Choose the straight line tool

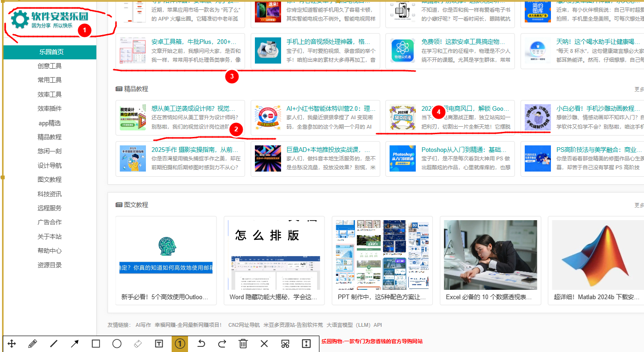coord(54,344)
